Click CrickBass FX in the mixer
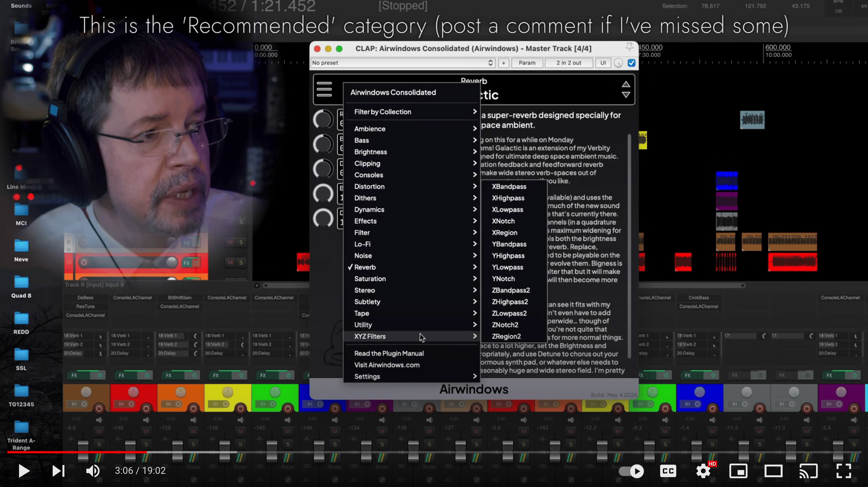This screenshot has height=487, width=868. (x=699, y=297)
